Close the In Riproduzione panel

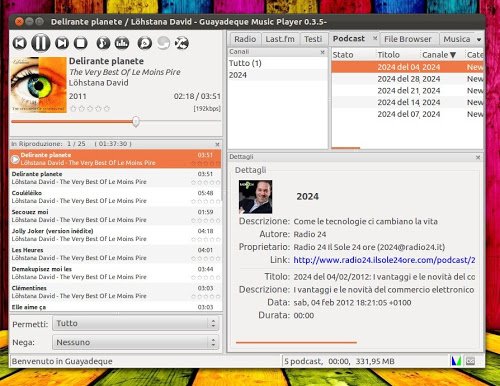coord(217,144)
